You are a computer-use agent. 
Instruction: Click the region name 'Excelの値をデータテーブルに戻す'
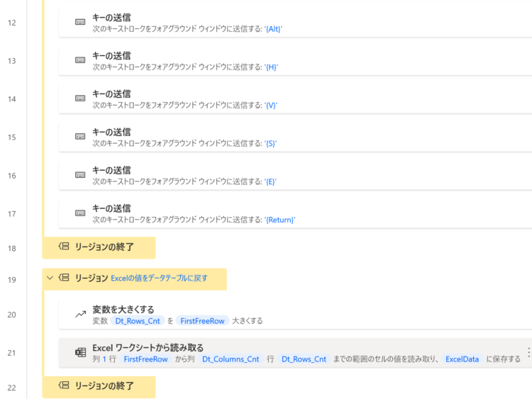pos(159,279)
